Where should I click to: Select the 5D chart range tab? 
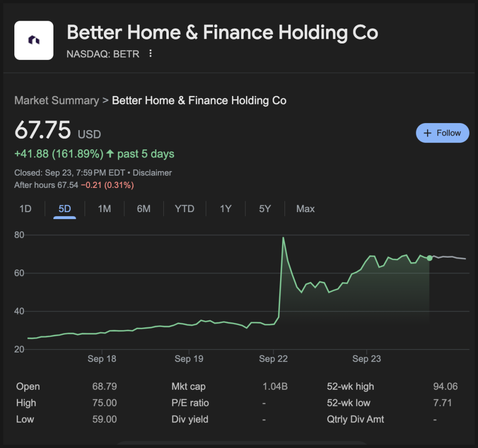(65, 209)
